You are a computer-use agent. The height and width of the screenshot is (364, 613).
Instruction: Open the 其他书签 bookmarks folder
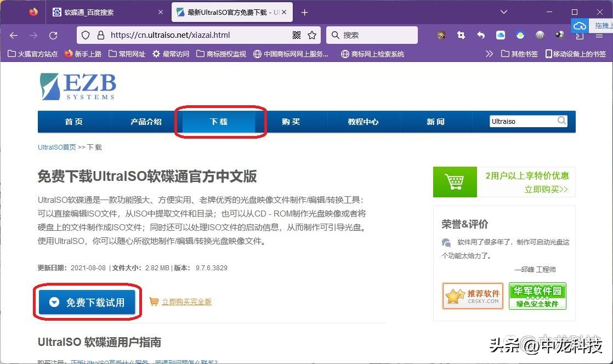[519, 53]
